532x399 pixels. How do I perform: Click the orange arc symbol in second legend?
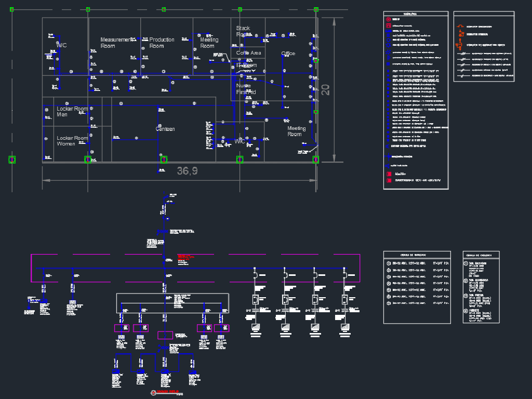pos(460,26)
